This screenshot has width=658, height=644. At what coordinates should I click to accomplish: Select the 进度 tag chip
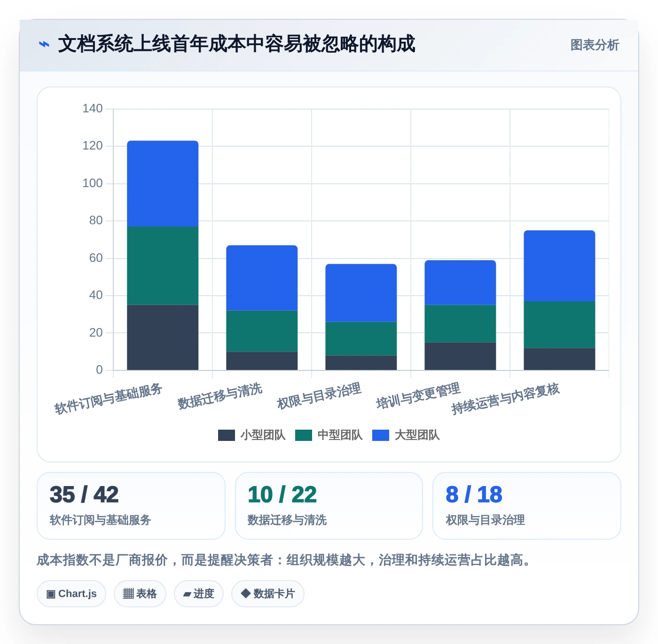(x=198, y=594)
